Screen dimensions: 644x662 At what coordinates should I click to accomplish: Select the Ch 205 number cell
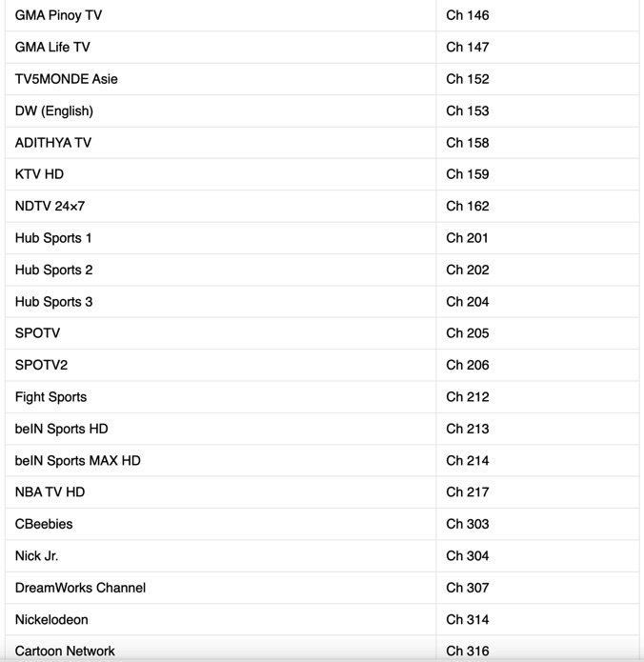tap(537, 333)
